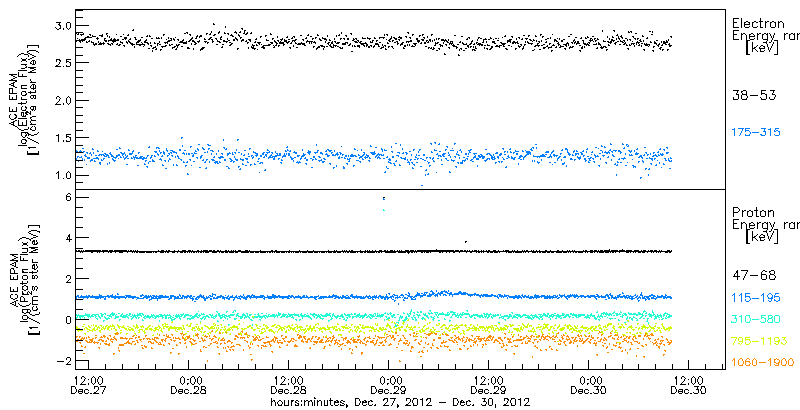Click the black outlier point near proton value 4
This screenshot has height=410, width=800.
coord(465,242)
